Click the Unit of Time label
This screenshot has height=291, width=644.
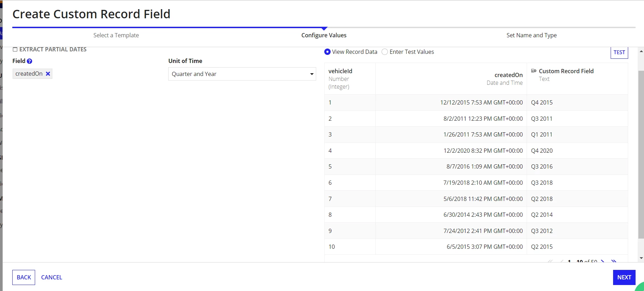[x=185, y=61]
